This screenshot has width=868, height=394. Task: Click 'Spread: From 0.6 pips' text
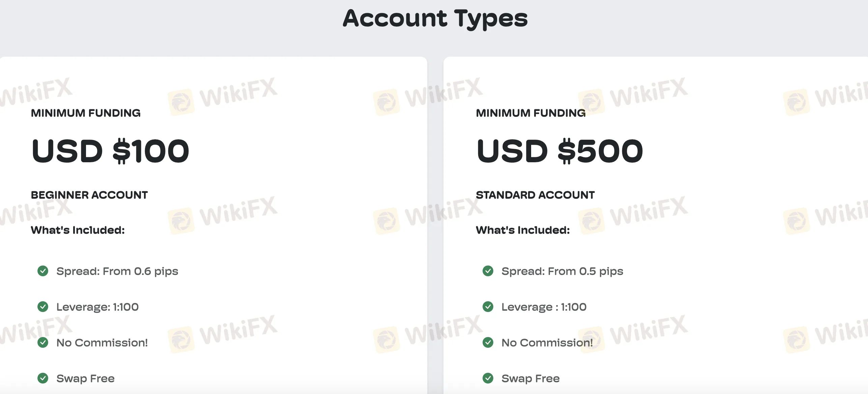point(117,271)
